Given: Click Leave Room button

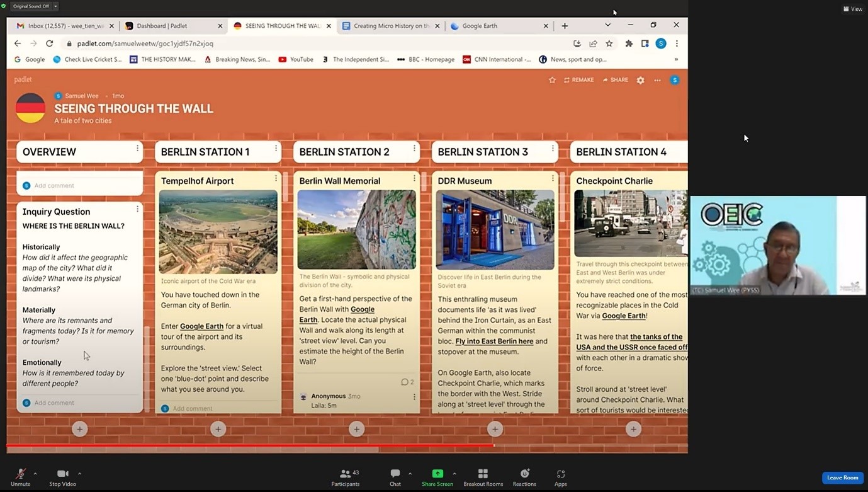Looking at the screenshot, I should tap(842, 478).
